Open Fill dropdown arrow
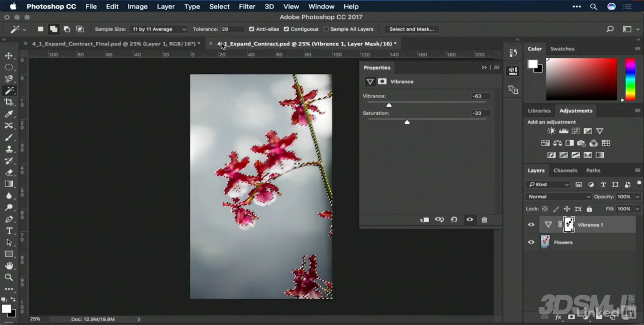 tap(637, 209)
